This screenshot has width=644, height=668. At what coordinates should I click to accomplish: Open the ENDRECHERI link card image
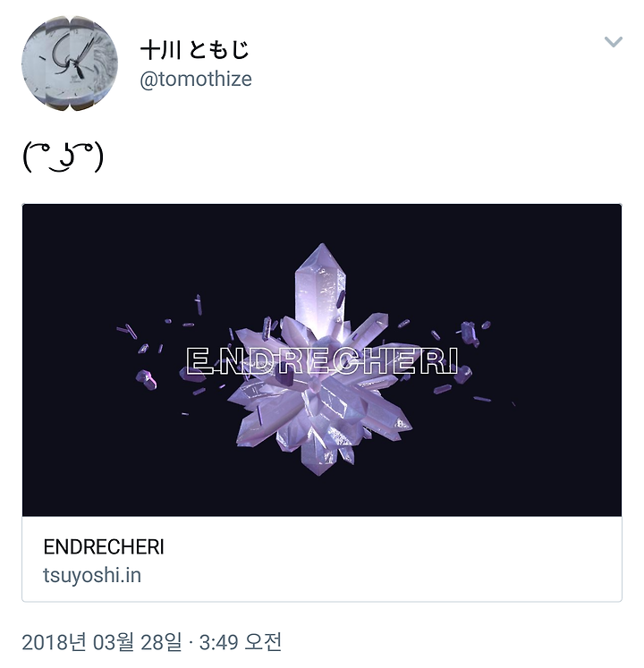[322, 360]
